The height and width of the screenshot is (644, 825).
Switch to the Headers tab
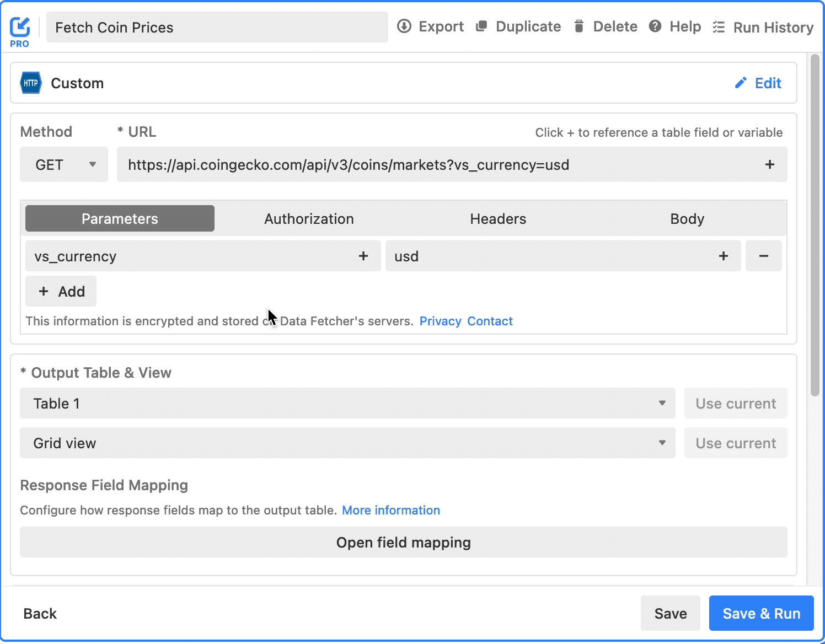click(498, 218)
